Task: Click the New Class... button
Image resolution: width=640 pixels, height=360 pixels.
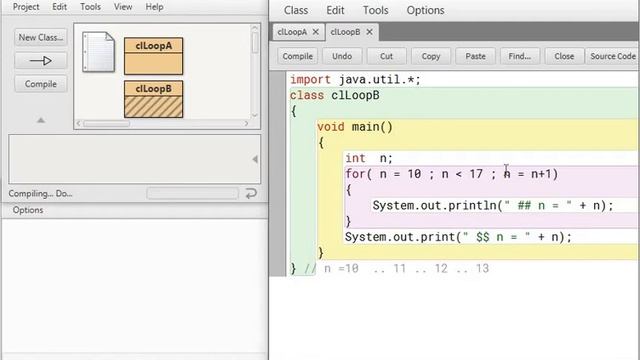Action: 41,38
